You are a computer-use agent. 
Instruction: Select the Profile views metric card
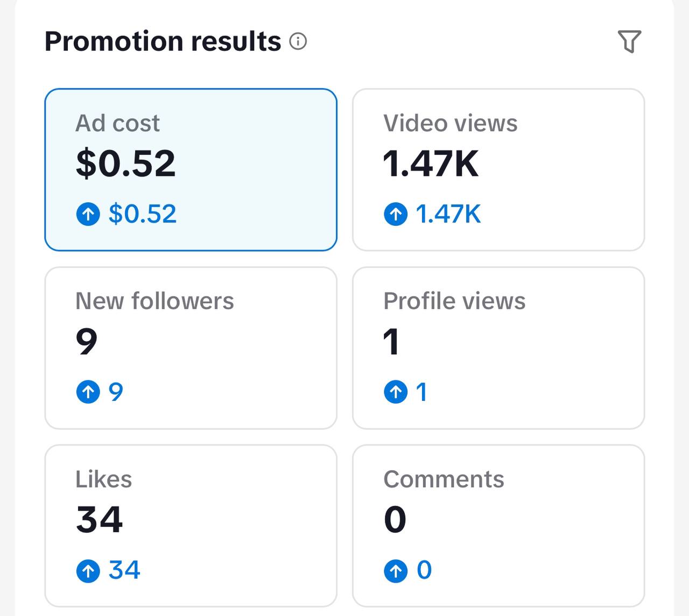pyautogui.click(x=498, y=348)
